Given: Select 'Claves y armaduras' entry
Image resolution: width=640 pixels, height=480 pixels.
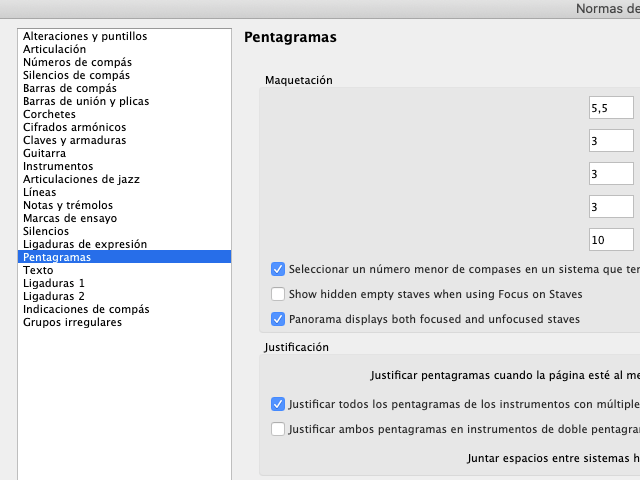Looking at the screenshot, I should 75,140.
